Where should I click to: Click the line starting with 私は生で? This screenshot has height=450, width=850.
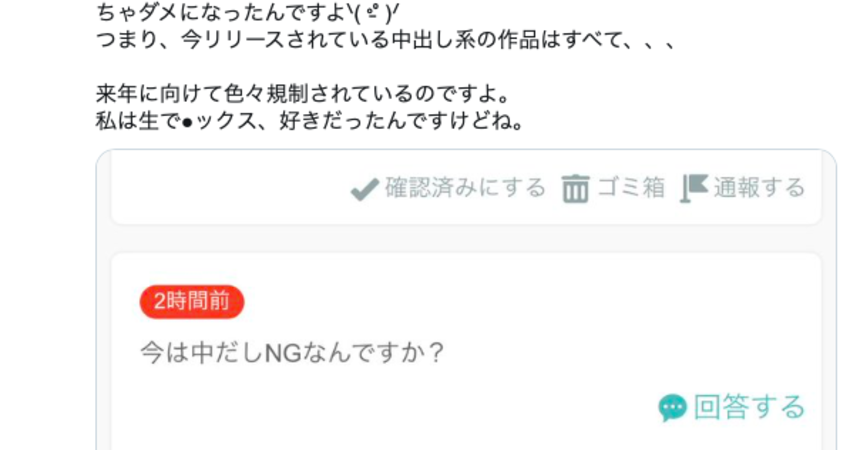pos(310,120)
